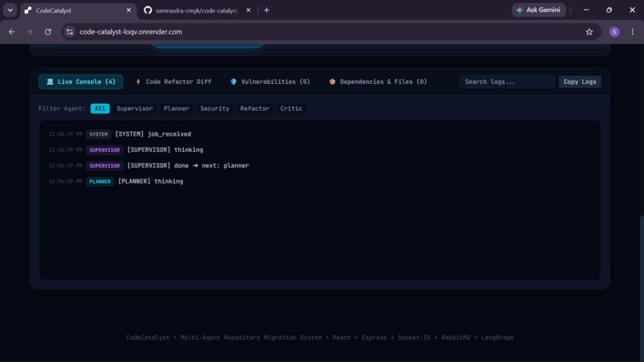Select '[SUPERVISOR] done → next: planner' log line
The width and height of the screenshot is (644, 362).
coord(188,165)
